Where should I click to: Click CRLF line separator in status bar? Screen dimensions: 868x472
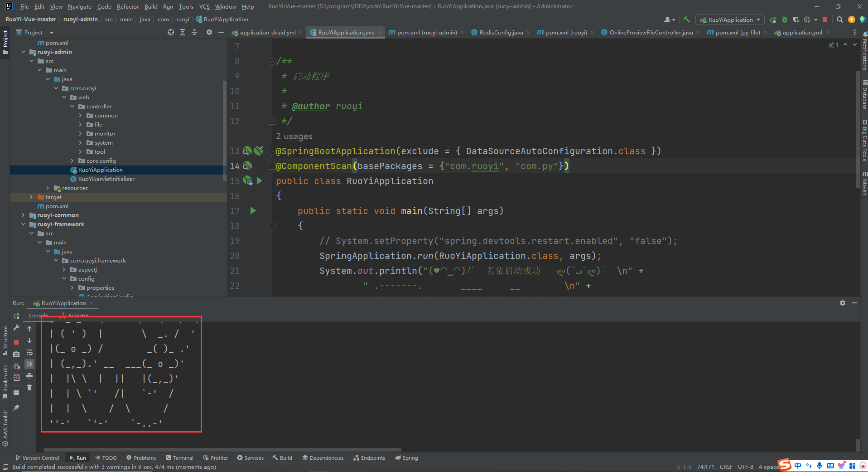coord(726,467)
